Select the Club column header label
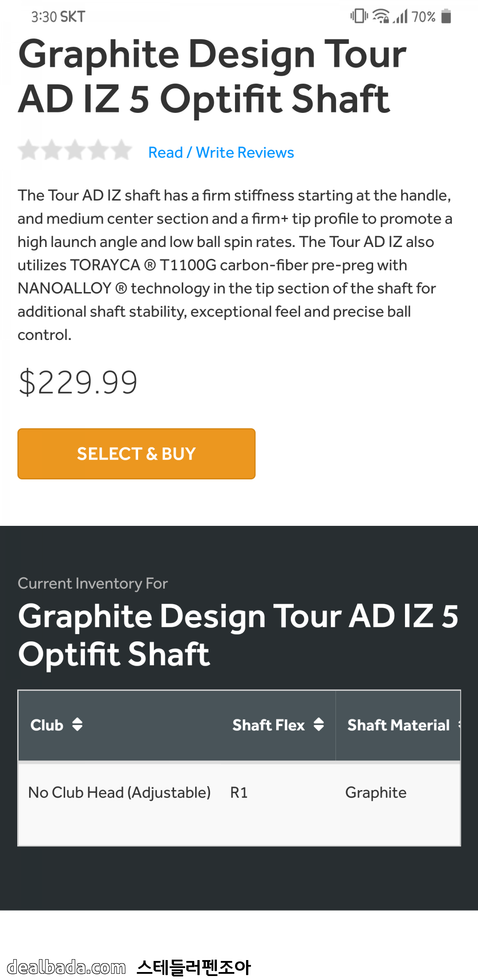This screenshot has width=478, height=980. tap(47, 725)
